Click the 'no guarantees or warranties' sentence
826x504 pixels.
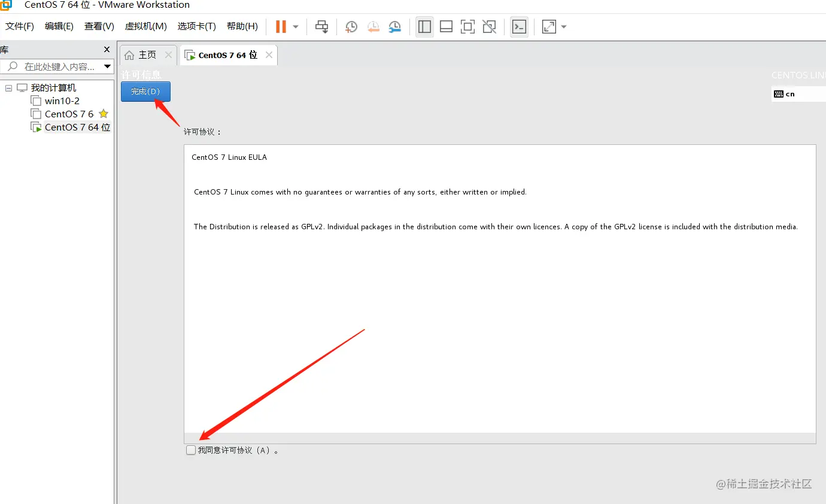[360, 192]
